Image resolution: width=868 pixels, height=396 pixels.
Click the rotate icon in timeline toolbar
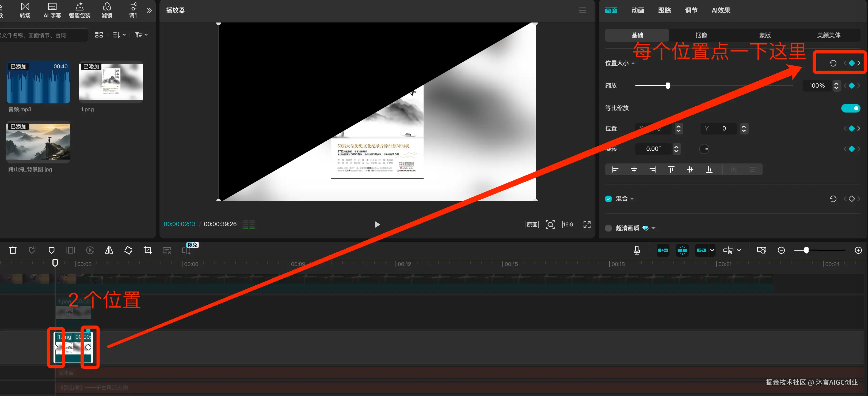pos(128,250)
